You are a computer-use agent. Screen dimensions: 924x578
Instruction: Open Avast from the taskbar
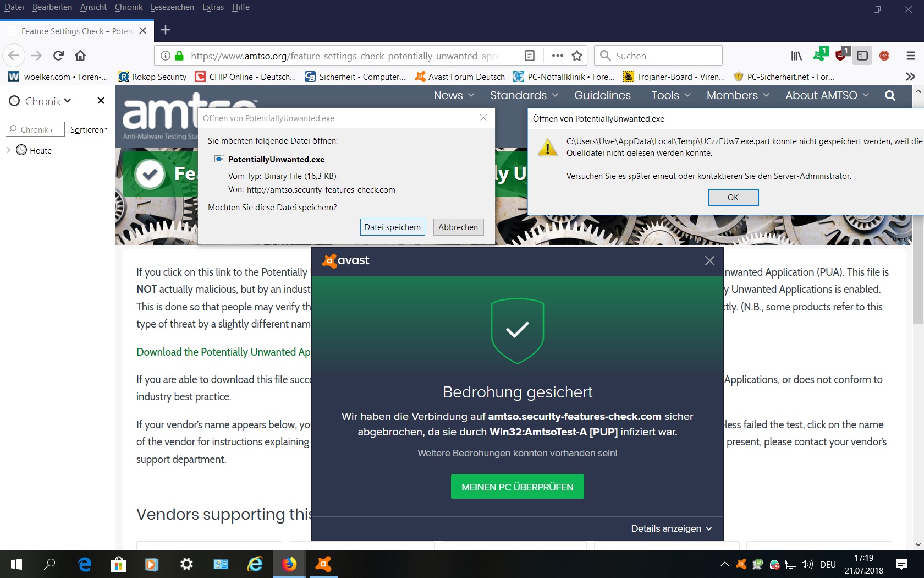point(323,564)
